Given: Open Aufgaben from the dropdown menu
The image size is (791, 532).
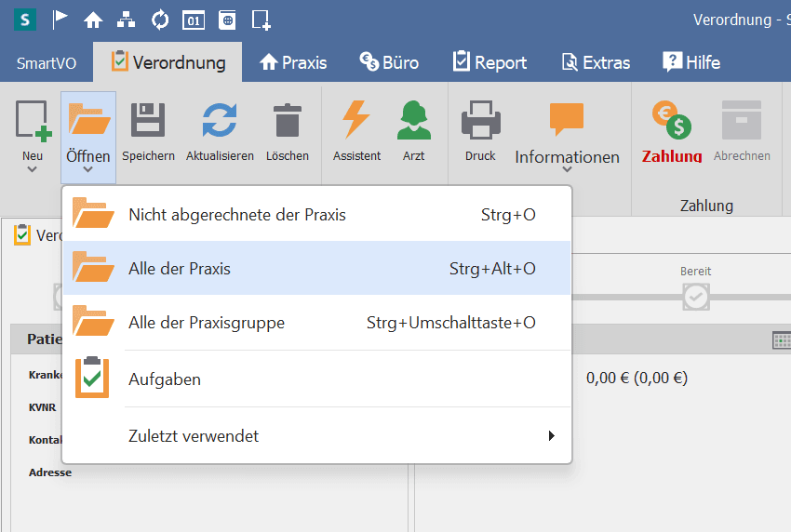Looking at the screenshot, I should pyautogui.click(x=316, y=379).
